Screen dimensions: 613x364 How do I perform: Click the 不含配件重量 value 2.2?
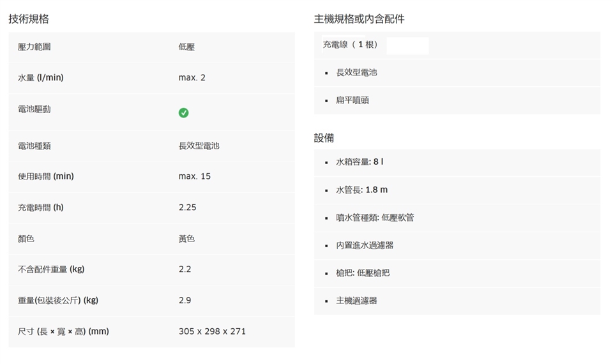pyautogui.click(x=185, y=269)
